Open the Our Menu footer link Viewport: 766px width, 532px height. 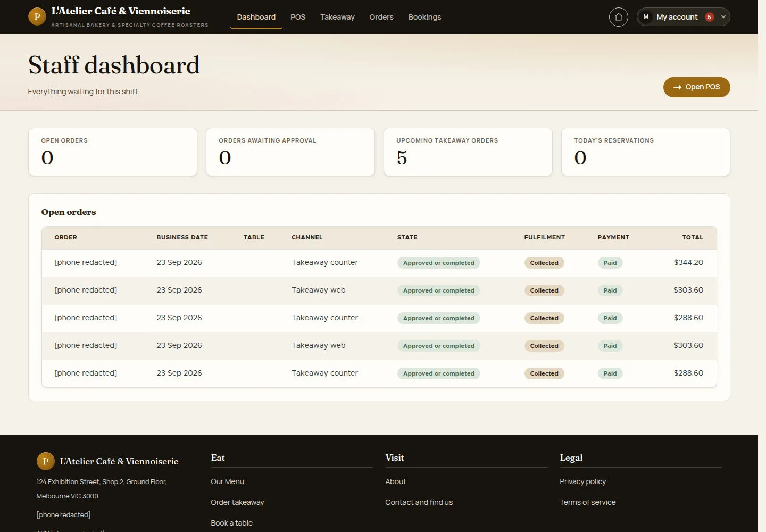pyautogui.click(x=228, y=481)
